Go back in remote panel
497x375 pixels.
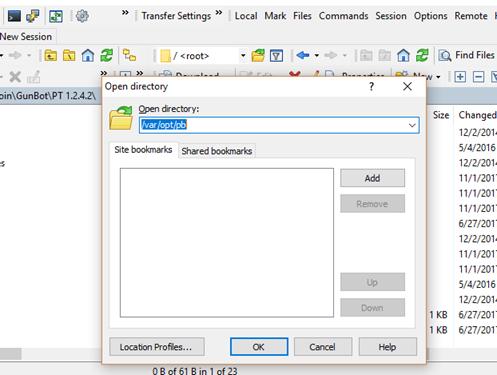[x=303, y=55]
